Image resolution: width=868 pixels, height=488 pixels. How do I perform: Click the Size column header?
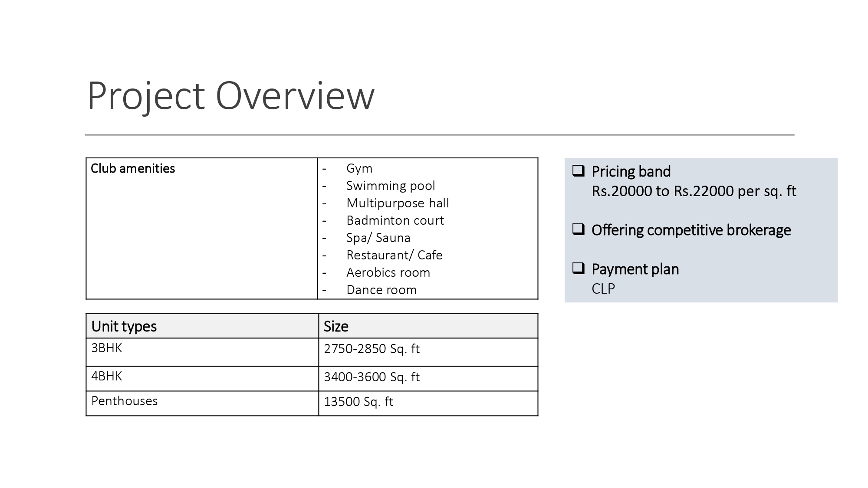tap(336, 326)
